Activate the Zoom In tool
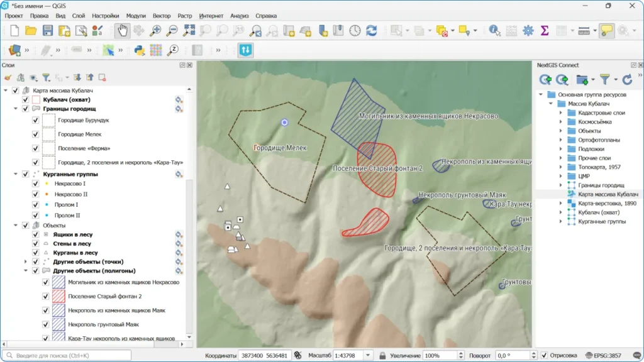This screenshot has width=644, height=362. click(x=155, y=29)
